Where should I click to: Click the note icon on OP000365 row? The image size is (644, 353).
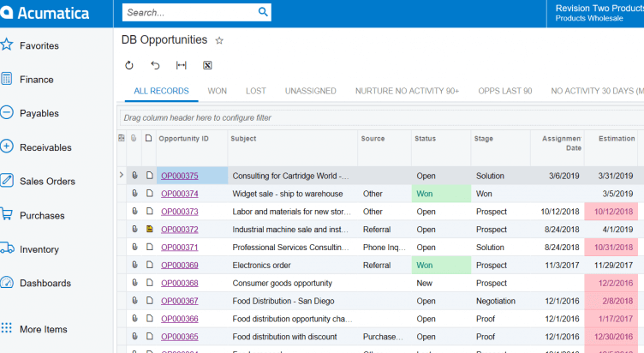[x=150, y=336]
